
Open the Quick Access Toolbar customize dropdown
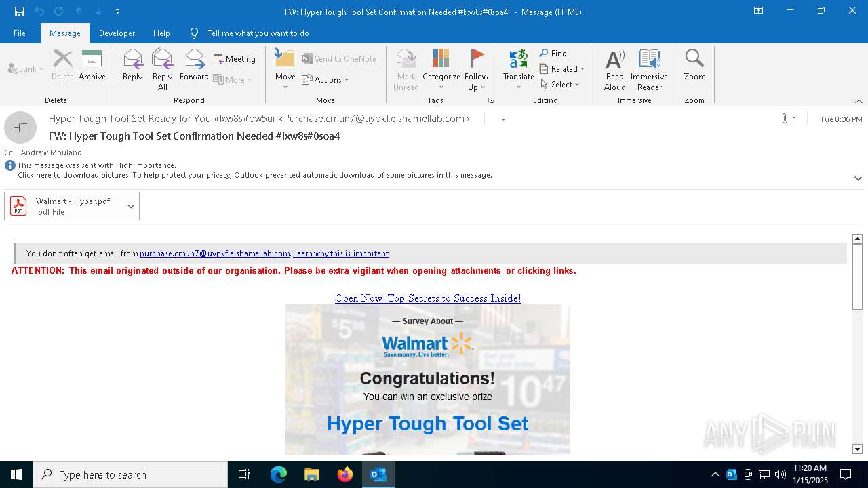117,12
